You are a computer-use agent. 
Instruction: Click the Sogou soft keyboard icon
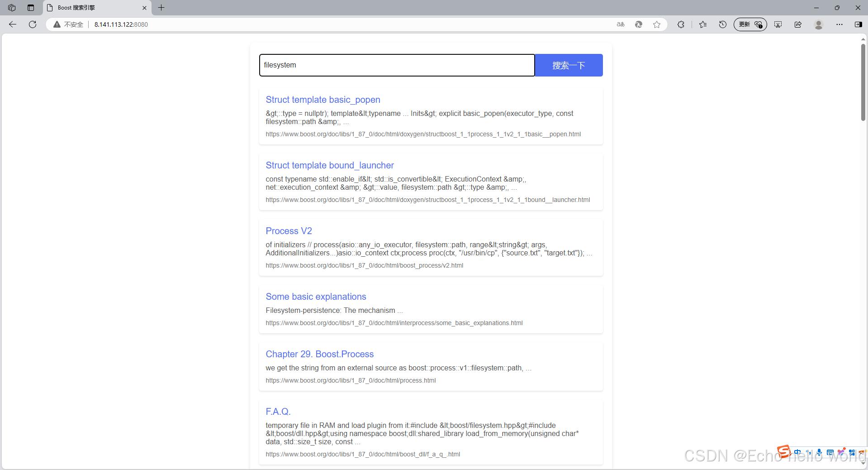830,452
